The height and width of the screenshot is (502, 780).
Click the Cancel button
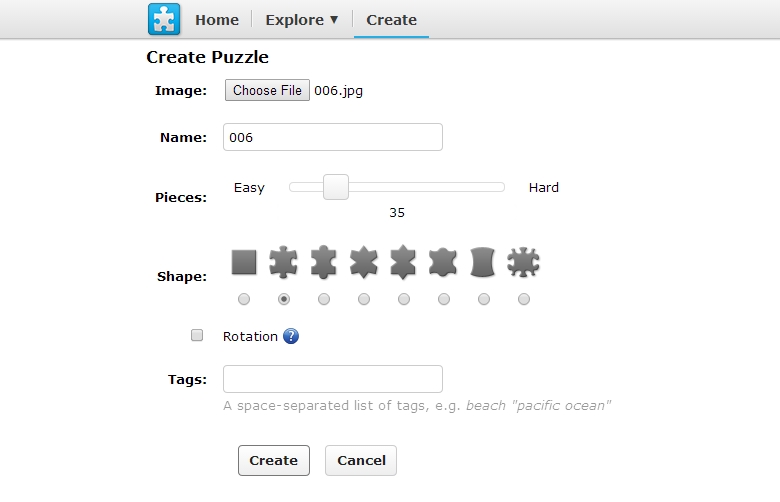[x=361, y=461]
